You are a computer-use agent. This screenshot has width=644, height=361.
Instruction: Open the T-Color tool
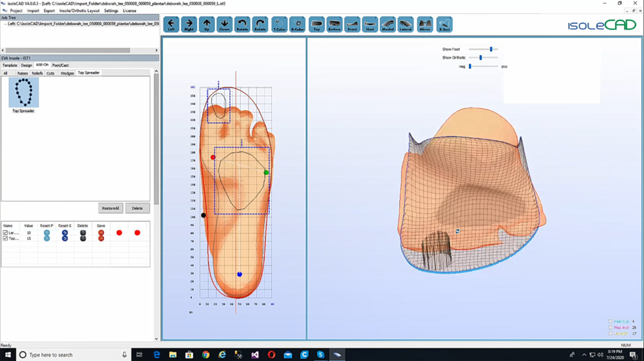(279, 24)
